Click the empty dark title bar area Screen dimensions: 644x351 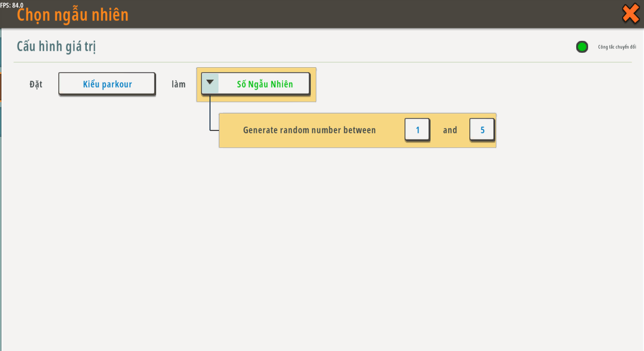click(352, 14)
